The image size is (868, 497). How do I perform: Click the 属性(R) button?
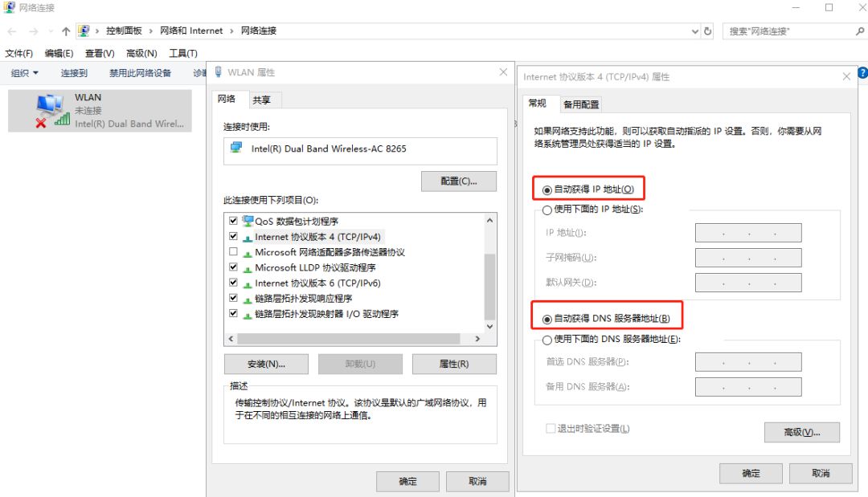pyautogui.click(x=454, y=364)
